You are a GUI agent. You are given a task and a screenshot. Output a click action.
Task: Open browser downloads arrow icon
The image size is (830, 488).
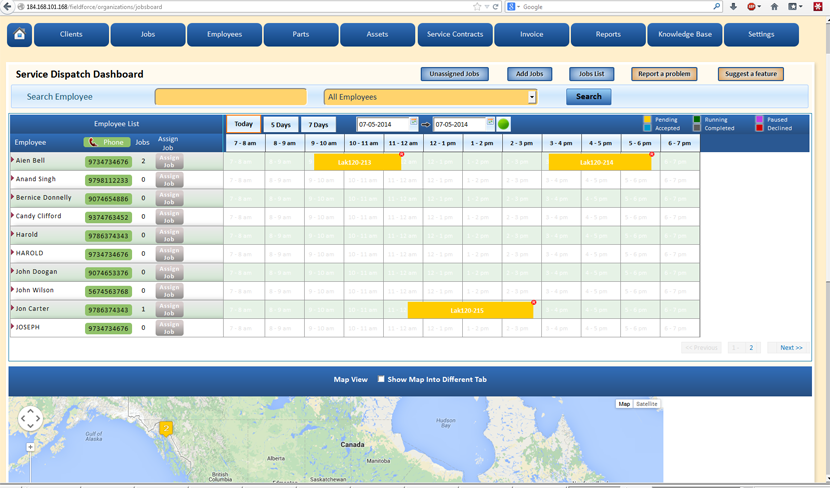click(733, 6)
